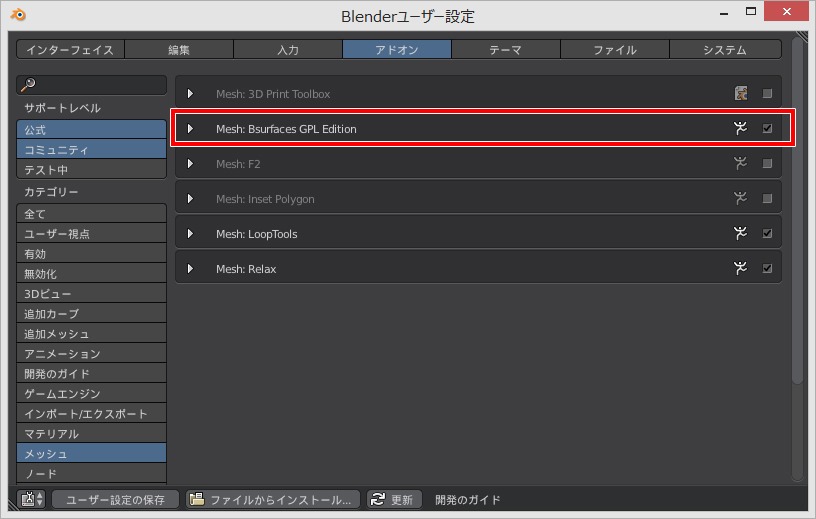Toggle the コミュニティ support level filter
Screen dimensions: 816x519
click(92, 149)
